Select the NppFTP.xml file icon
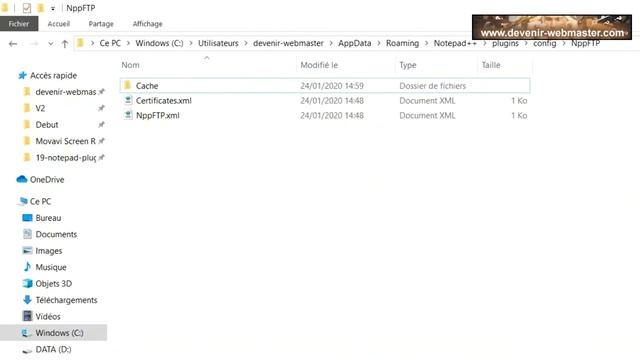This screenshot has width=640, height=360. click(128, 115)
